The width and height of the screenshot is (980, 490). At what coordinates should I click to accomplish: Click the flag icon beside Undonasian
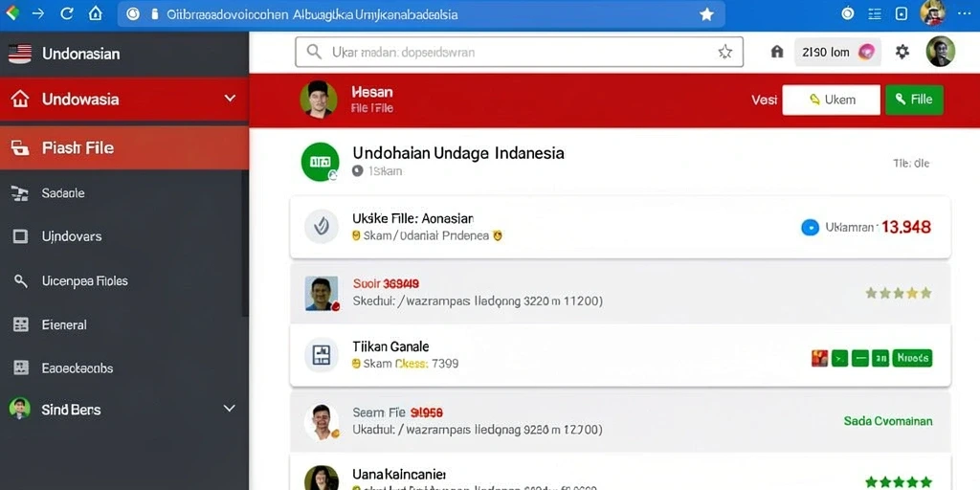[20, 54]
